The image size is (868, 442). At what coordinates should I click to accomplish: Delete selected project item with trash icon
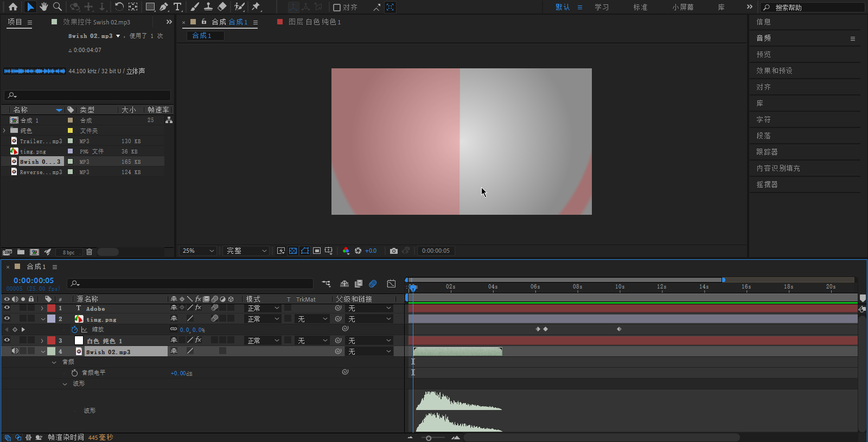point(90,252)
